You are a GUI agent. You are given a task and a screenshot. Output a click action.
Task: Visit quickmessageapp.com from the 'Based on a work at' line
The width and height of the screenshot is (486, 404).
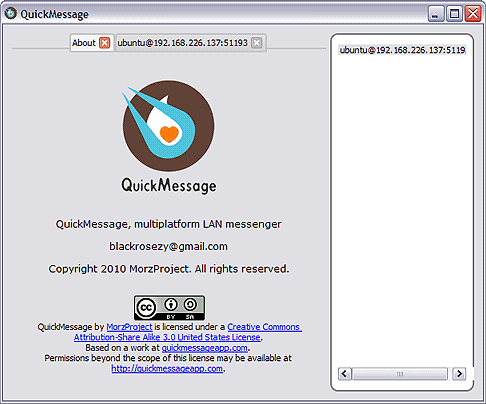[205, 348]
